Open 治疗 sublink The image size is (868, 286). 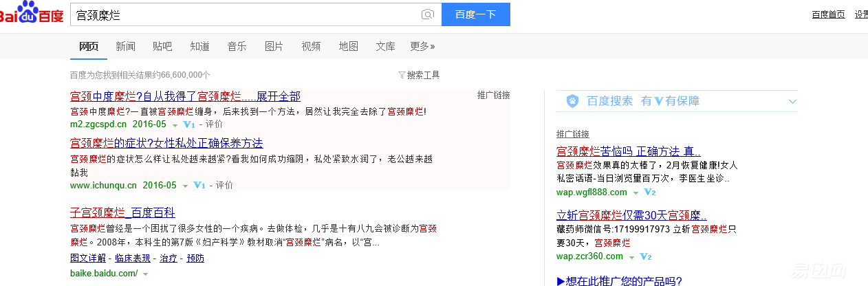click(x=168, y=258)
